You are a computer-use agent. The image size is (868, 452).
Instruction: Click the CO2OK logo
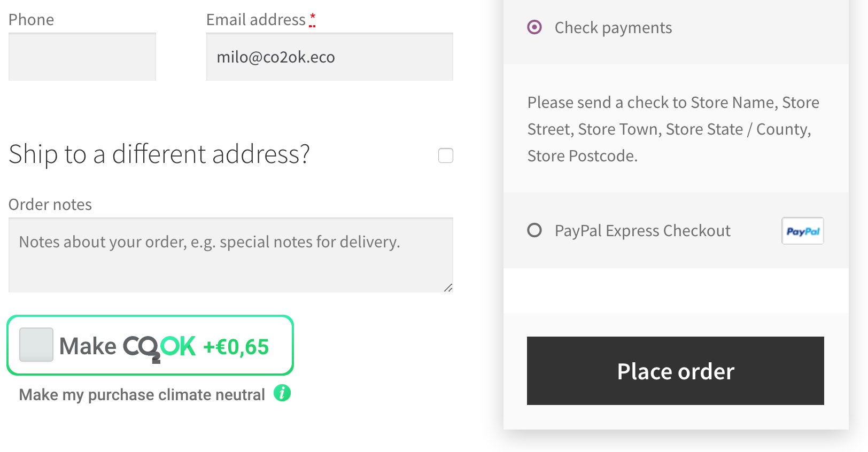159,347
